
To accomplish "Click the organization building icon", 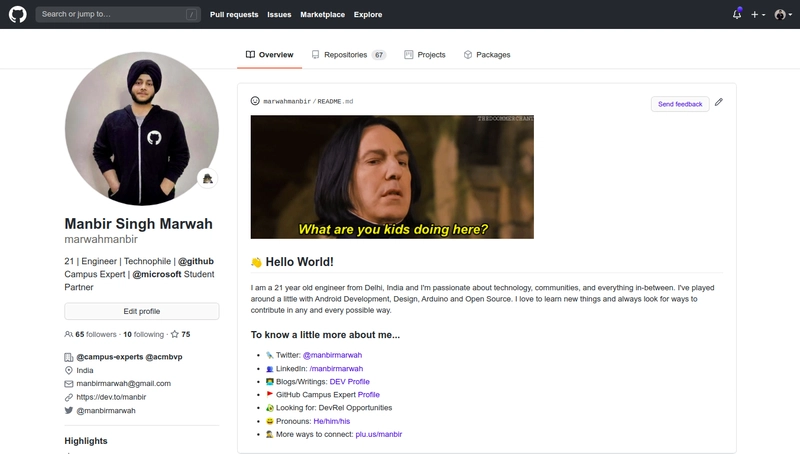I will [68, 357].
